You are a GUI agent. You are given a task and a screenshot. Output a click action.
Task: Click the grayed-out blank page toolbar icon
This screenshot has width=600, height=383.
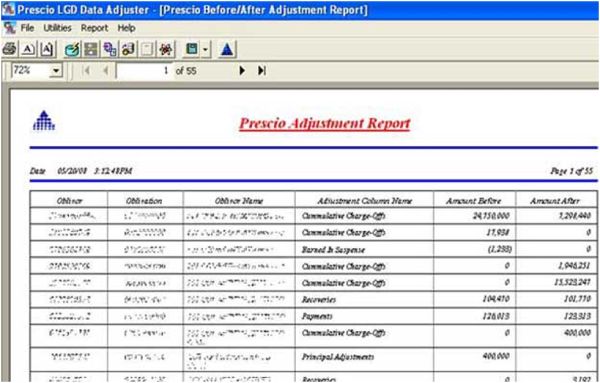click(147, 49)
